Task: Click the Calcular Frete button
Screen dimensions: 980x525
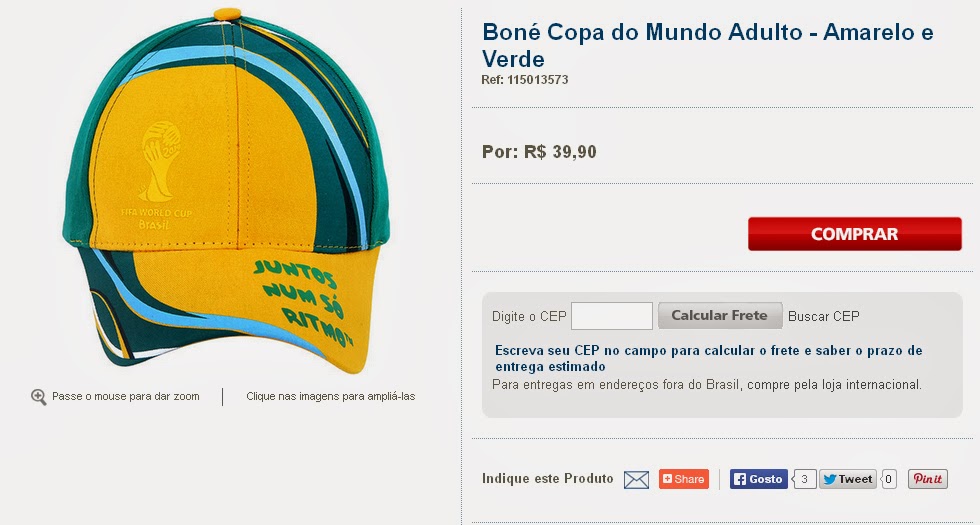Action: pos(720,316)
